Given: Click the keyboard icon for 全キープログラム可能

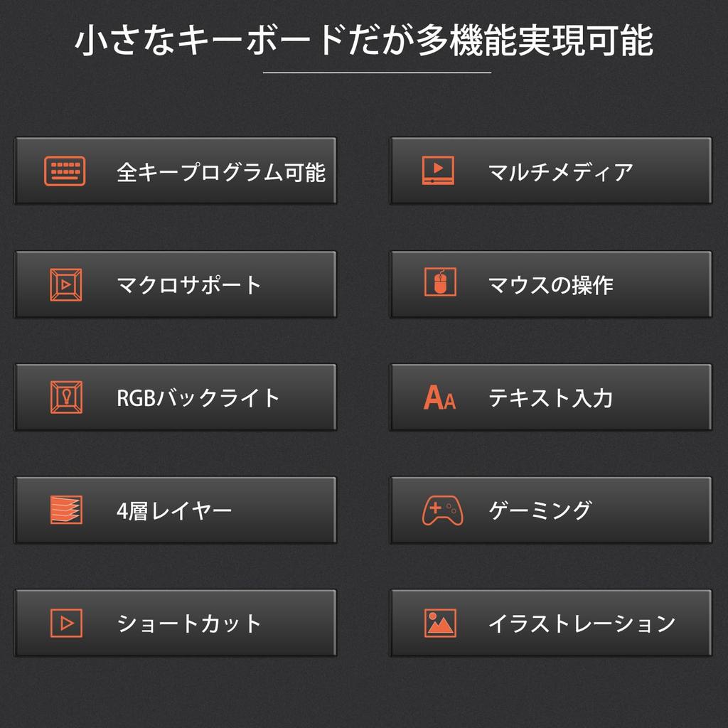Looking at the screenshot, I should [65, 171].
